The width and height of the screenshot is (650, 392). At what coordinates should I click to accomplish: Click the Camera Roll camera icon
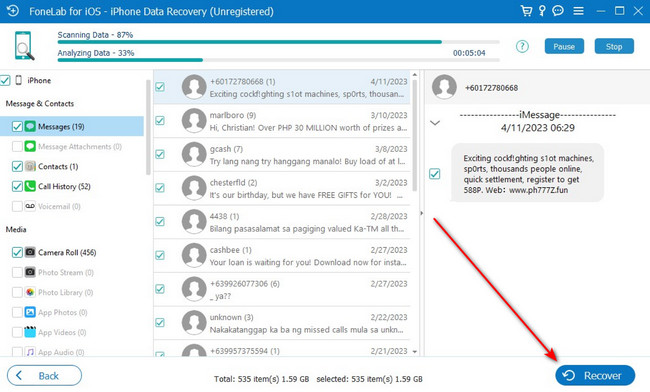(30, 252)
